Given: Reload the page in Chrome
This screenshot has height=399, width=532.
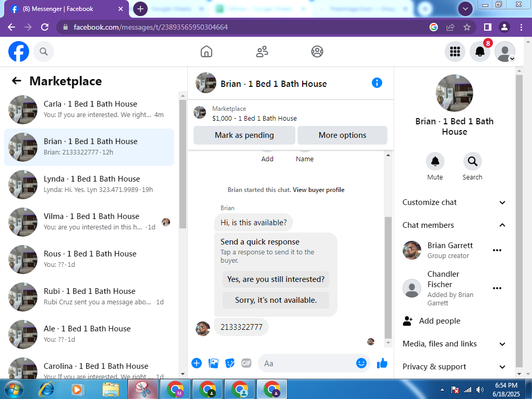Looking at the screenshot, I should pyautogui.click(x=45, y=27).
